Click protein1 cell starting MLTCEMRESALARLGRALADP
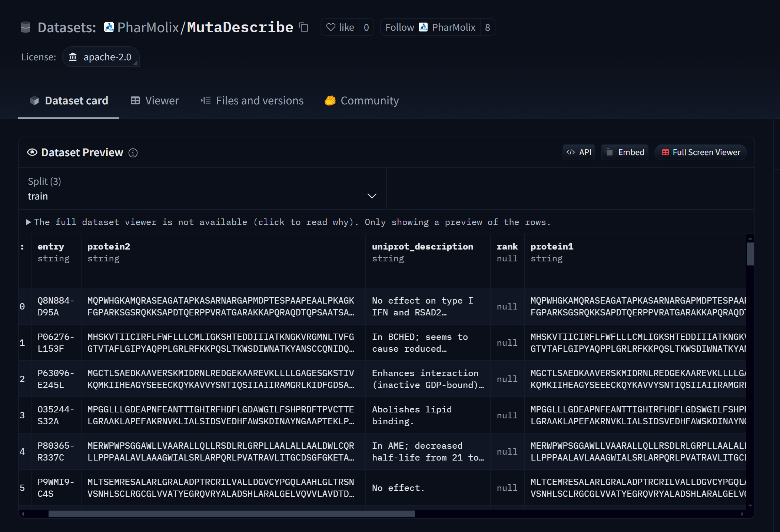 [x=635, y=488]
